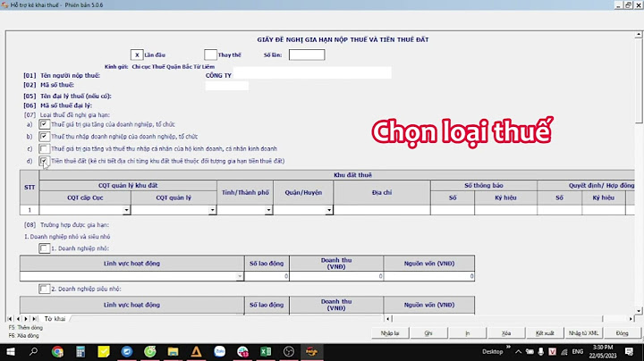This screenshot has width=644, height=361.
Task: Click horizontal scrollbar left arrow
Action: 388,319
